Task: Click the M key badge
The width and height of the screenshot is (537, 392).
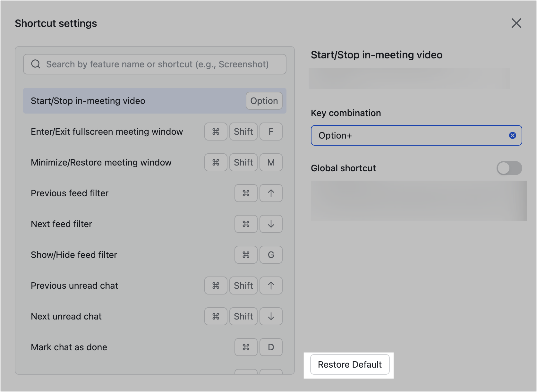Action: (x=271, y=162)
